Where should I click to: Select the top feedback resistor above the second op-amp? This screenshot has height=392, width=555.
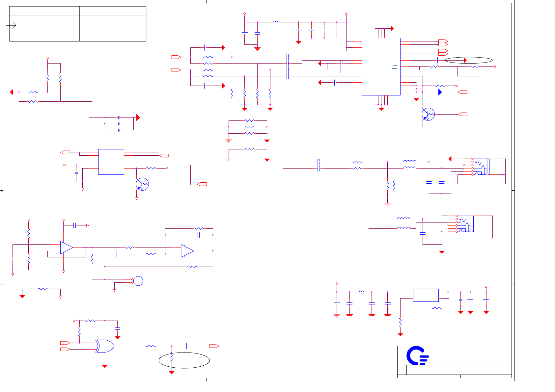pyautogui.click(x=199, y=228)
